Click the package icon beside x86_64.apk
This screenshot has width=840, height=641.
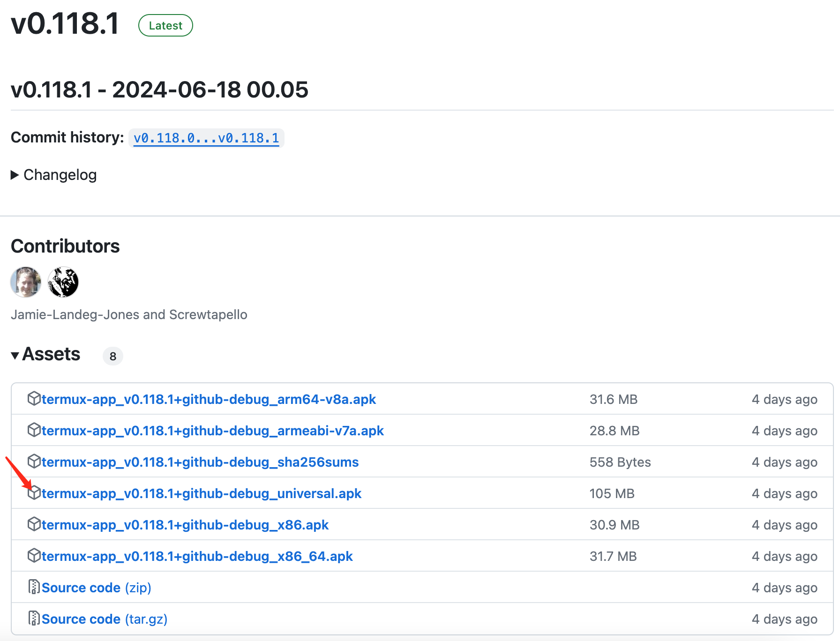(34, 555)
